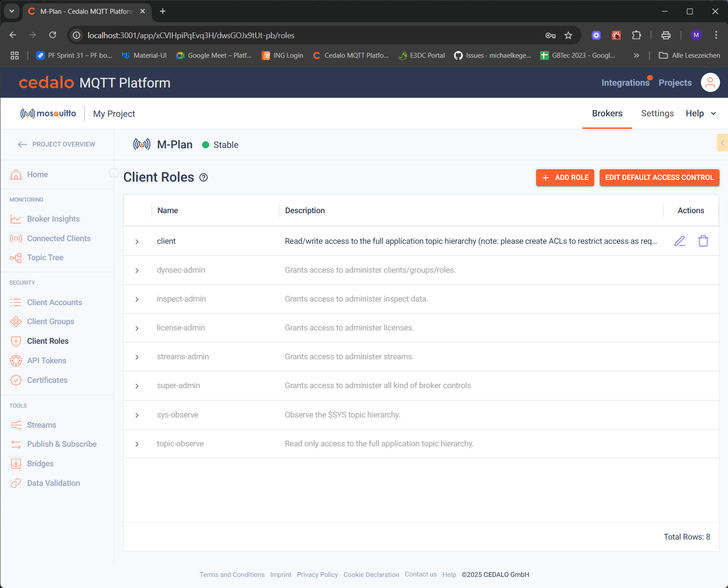Click the mosquitto logo
The height and width of the screenshot is (588, 728).
pyautogui.click(x=48, y=114)
